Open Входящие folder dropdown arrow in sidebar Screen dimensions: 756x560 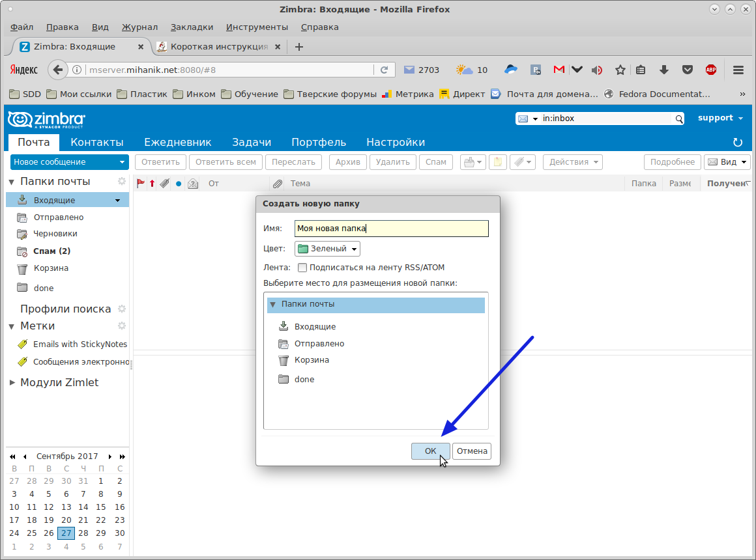[118, 201]
